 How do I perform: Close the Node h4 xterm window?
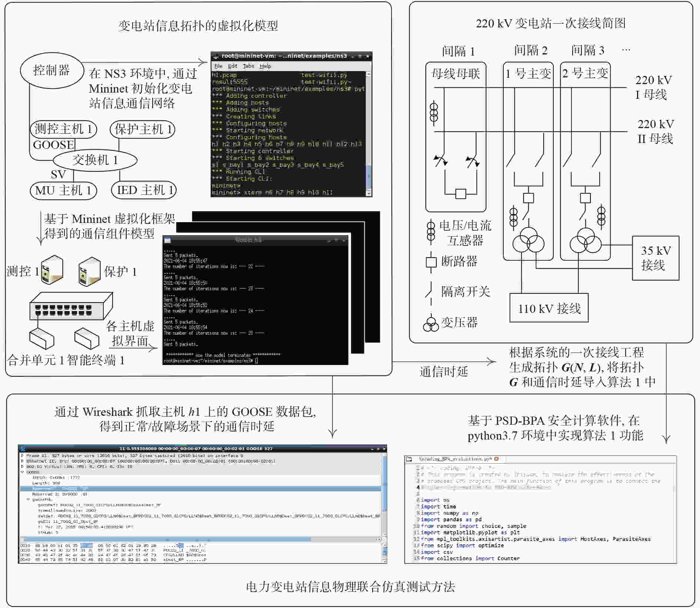coord(343,240)
